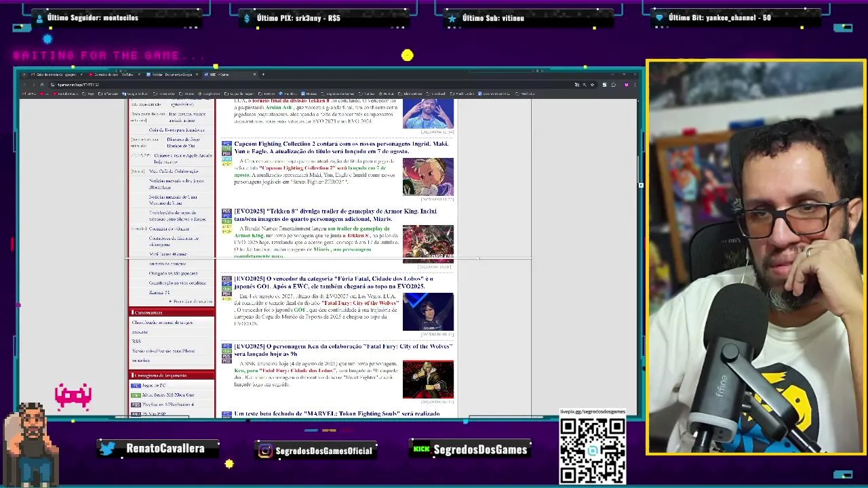Image resolution: width=868 pixels, height=488 pixels.
Task: Click the Kick SegredosDosGames handle overlay
Action: pos(470,450)
